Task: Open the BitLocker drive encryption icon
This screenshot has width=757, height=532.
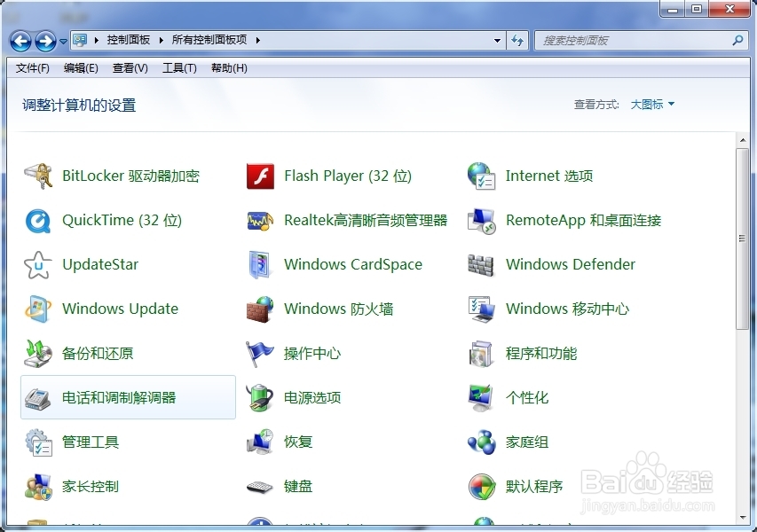Action: (38, 176)
